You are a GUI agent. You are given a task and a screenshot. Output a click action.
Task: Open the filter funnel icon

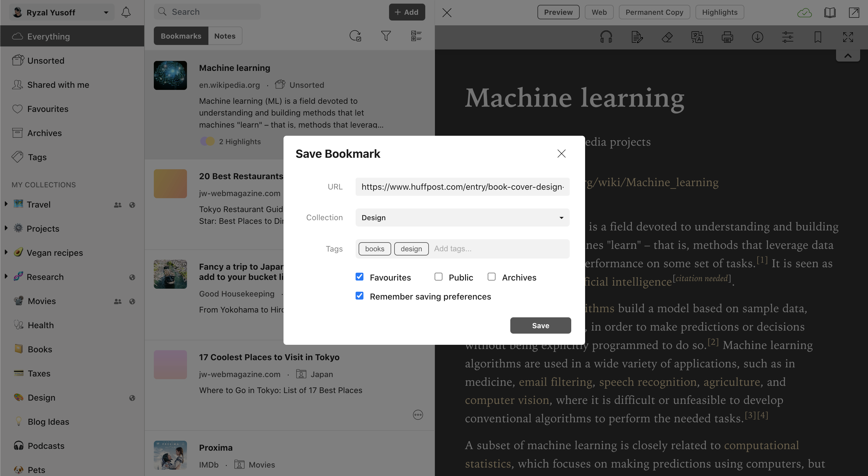pos(386,36)
